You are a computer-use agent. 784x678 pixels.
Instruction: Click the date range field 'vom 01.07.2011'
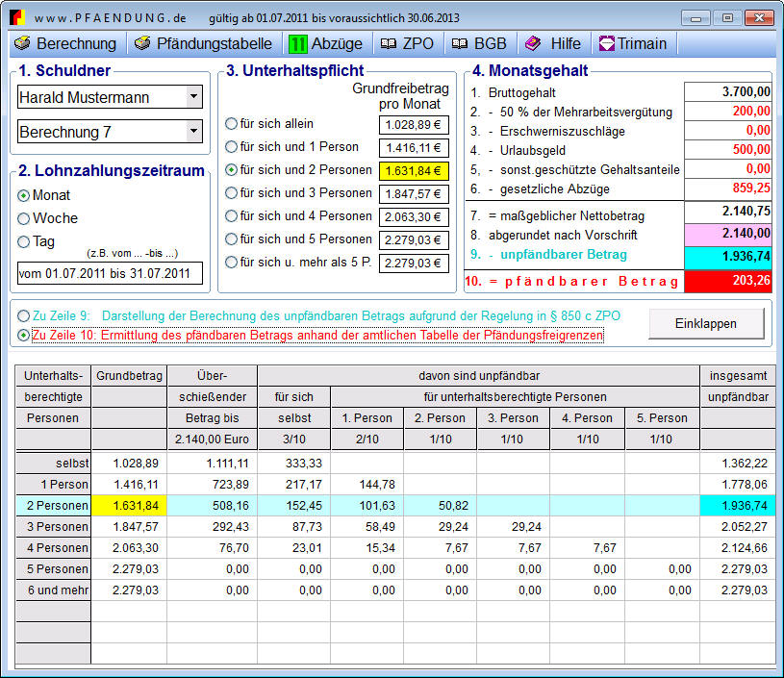coord(110,273)
